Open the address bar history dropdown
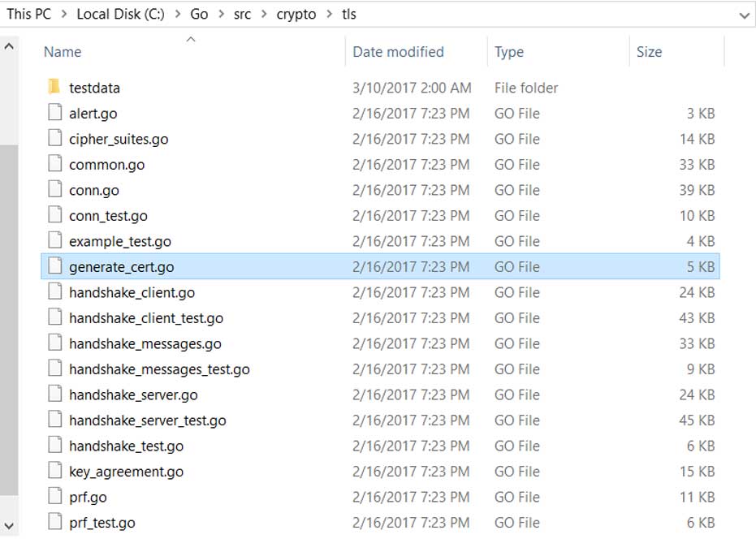This screenshot has width=756, height=539. pyautogui.click(x=744, y=15)
